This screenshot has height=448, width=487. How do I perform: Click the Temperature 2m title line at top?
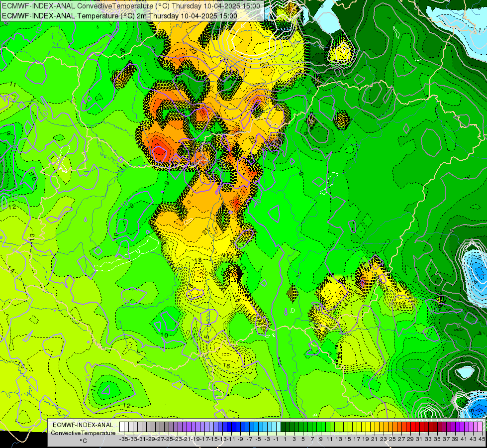(x=119, y=16)
